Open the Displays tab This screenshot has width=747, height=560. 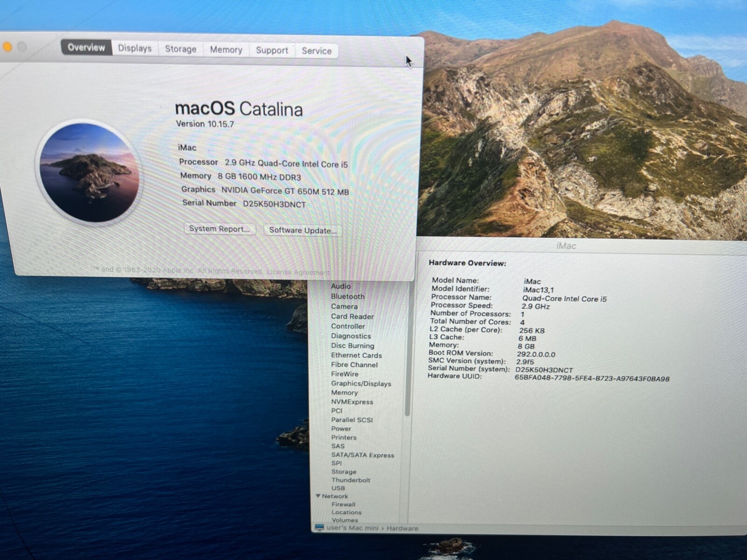pyautogui.click(x=135, y=48)
